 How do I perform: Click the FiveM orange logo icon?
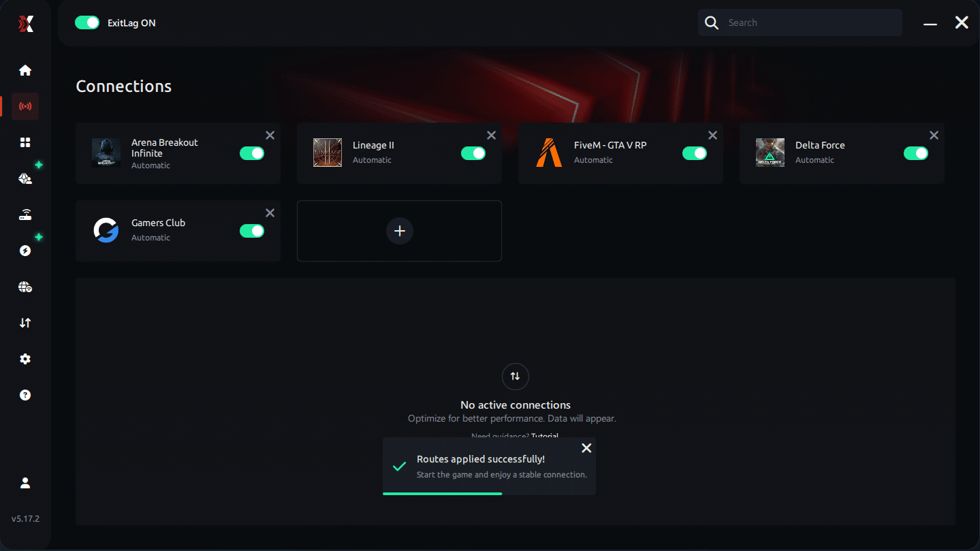(549, 153)
